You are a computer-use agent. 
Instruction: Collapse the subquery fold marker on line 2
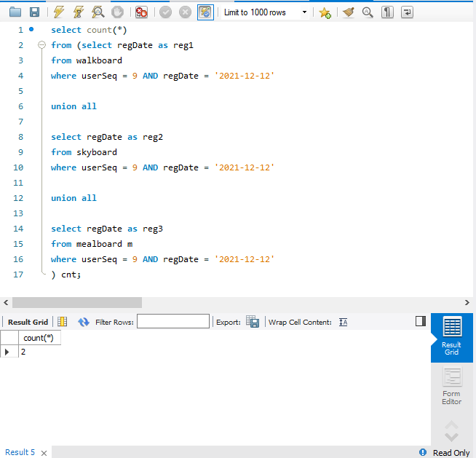coord(41,45)
